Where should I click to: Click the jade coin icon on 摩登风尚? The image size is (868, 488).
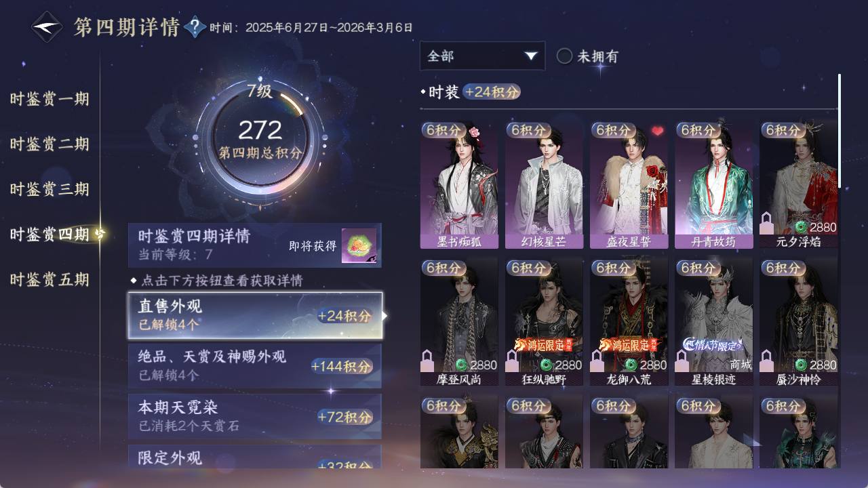click(x=462, y=365)
